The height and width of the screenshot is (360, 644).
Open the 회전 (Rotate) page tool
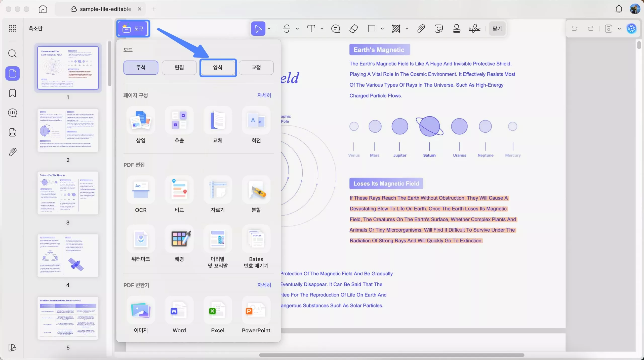click(256, 125)
